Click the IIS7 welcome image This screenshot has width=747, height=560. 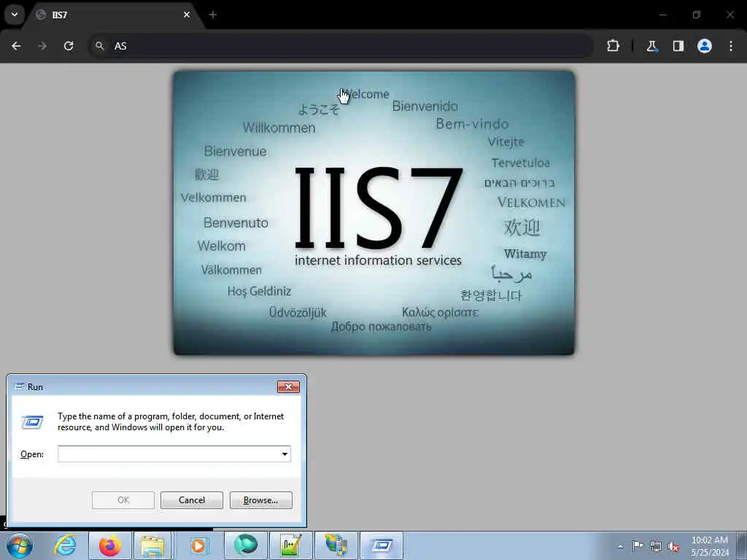pos(374,213)
